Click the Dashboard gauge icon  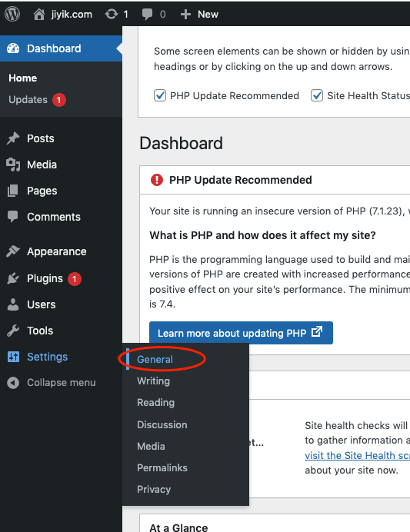pyautogui.click(x=13, y=48)
